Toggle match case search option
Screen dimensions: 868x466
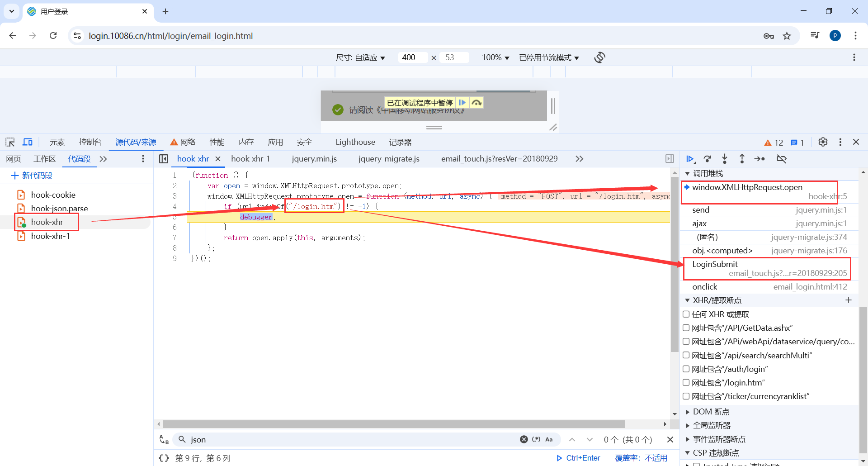(549, 439)
